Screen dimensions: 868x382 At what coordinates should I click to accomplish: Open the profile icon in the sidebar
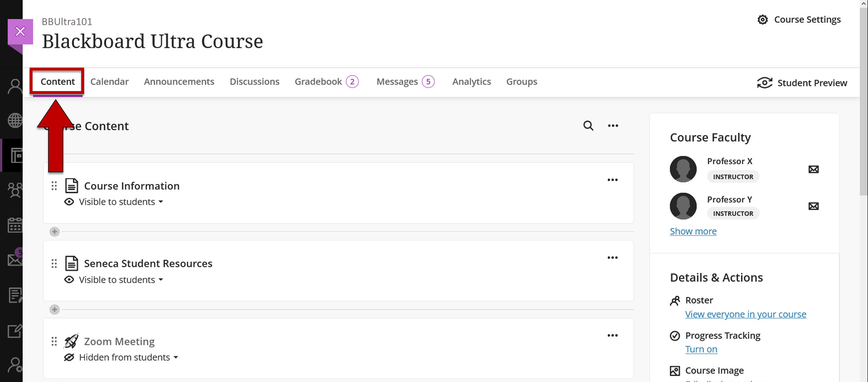point(15,86)
